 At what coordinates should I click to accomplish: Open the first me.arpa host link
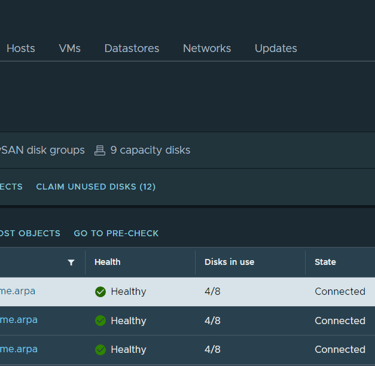click(x=18, y=291)
